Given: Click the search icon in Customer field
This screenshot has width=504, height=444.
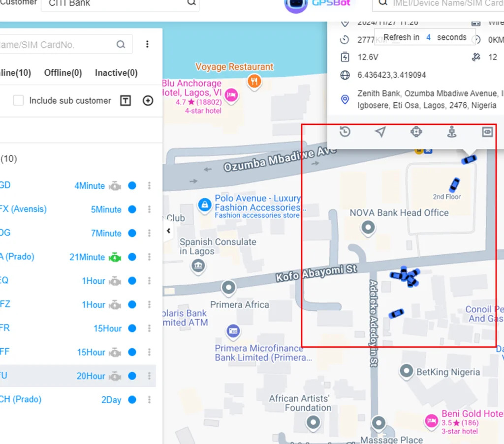Looking at the screenshot, I should click(191, 2).
